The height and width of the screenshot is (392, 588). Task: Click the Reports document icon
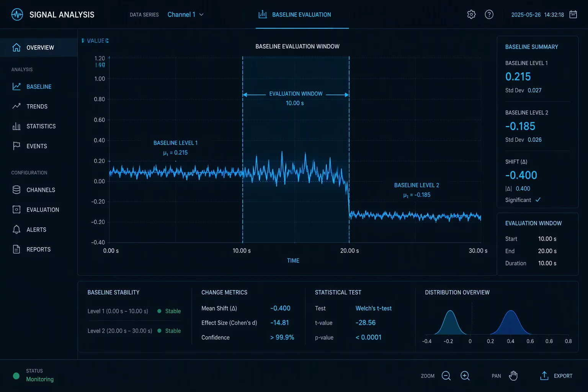pos(16,249)
